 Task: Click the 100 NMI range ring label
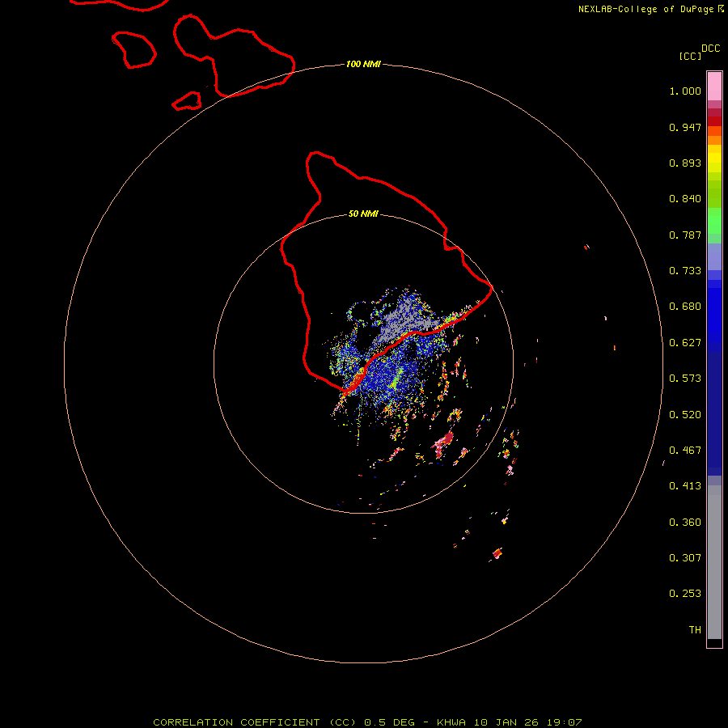pyautogui.click(x=363, y=64)
